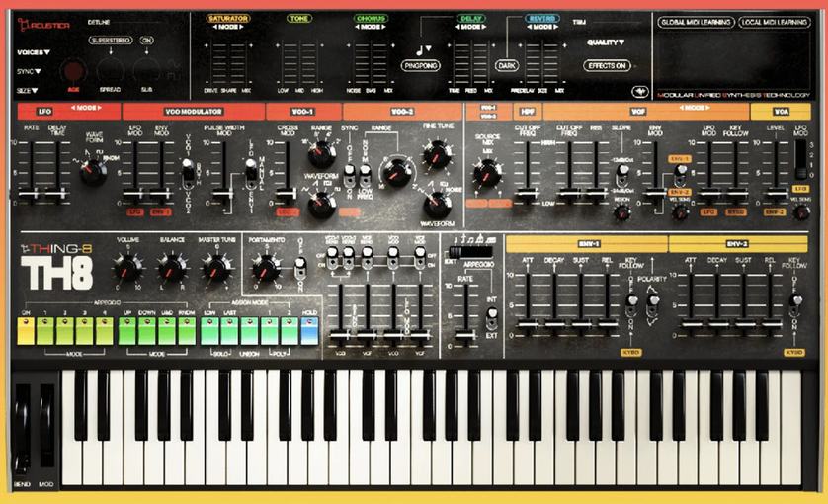This screenshot has height=504, width=828.
Task: Click the DELAY effect label
Action: [x=470, y=18]
